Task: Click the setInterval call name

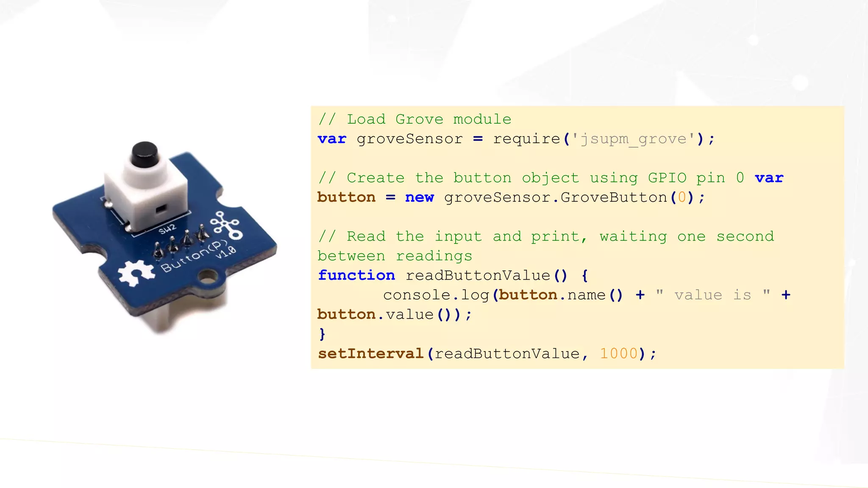Action: tap(371, 353)
